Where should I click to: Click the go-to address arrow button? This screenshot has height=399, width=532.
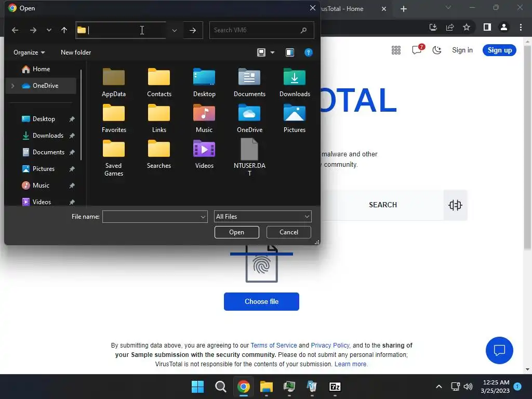click(193, 30)
